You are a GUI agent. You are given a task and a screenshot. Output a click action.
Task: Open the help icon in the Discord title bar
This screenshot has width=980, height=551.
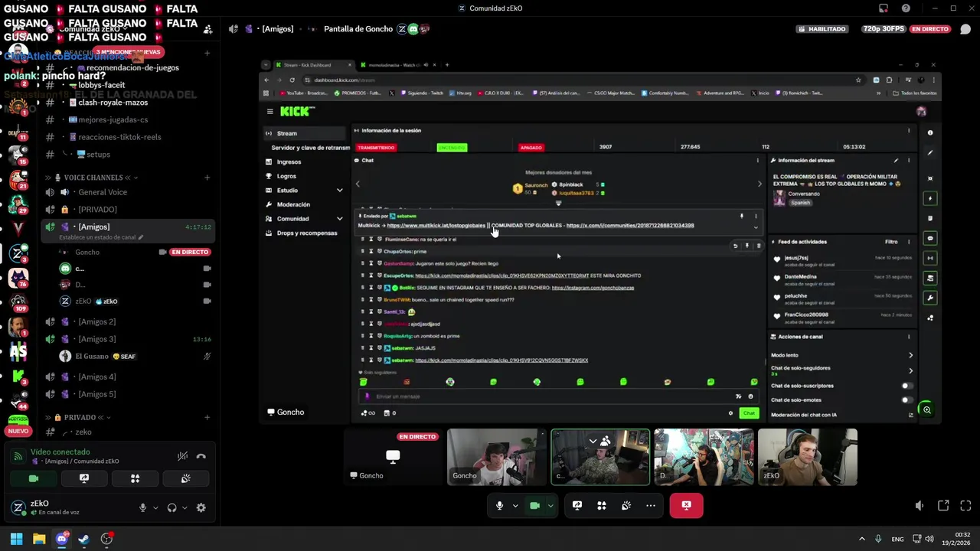tap(906, 8)
